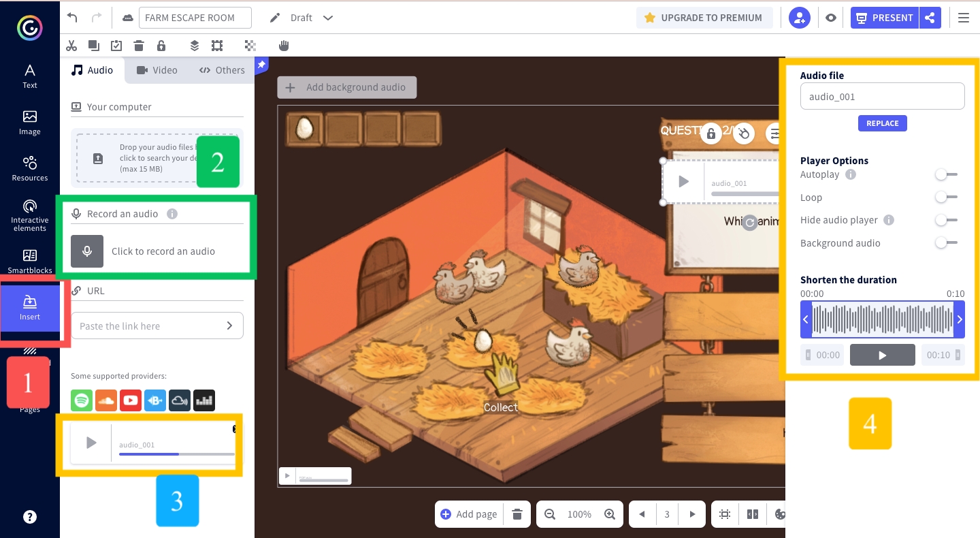Switch to the Video tab
The height and width of the screenshot is (538, 980).
click(157, 70)
